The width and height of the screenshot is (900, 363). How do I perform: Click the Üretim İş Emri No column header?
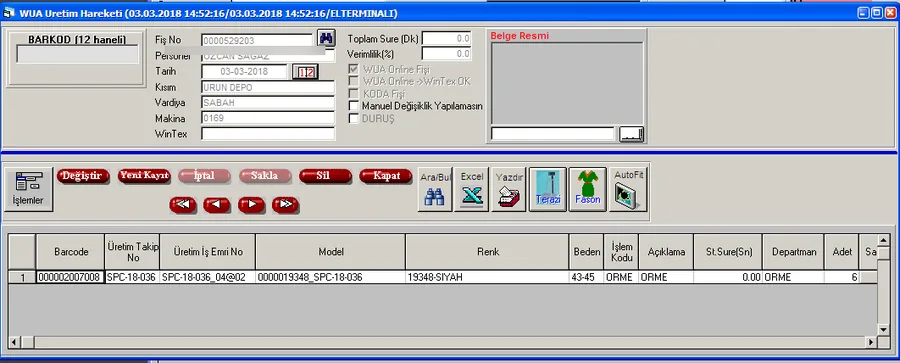pyautogui.click(x=208, y=252)
